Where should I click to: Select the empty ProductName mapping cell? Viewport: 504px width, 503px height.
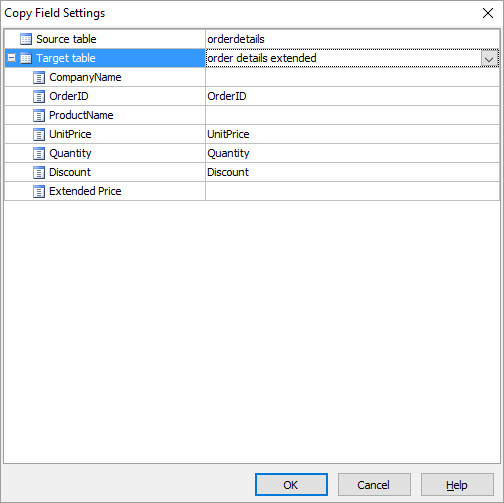click(352, 115)
